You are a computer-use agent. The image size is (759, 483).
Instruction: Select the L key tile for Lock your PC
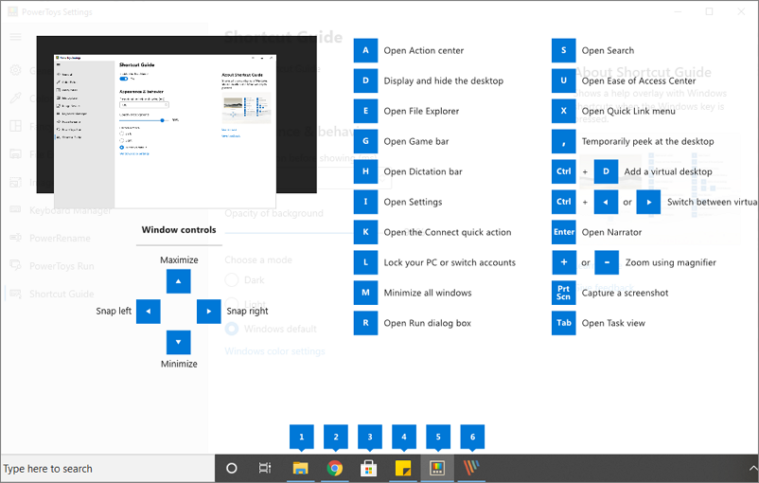tap(365, 262)
